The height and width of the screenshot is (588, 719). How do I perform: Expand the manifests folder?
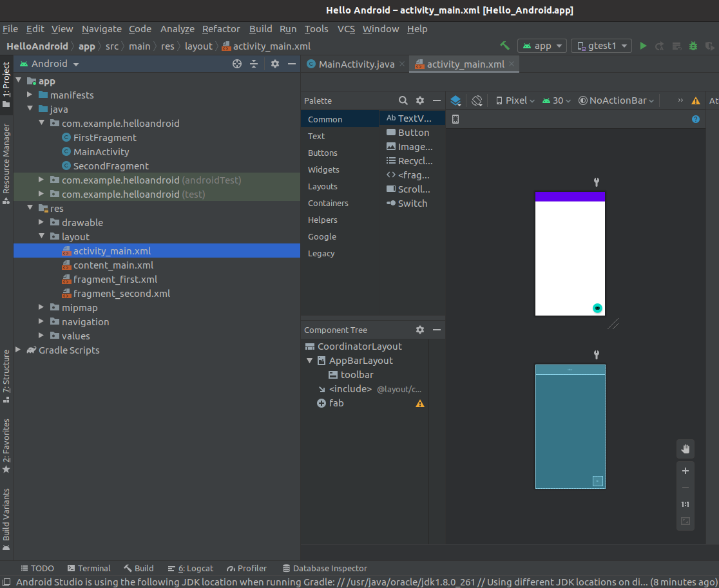(30, 95)
